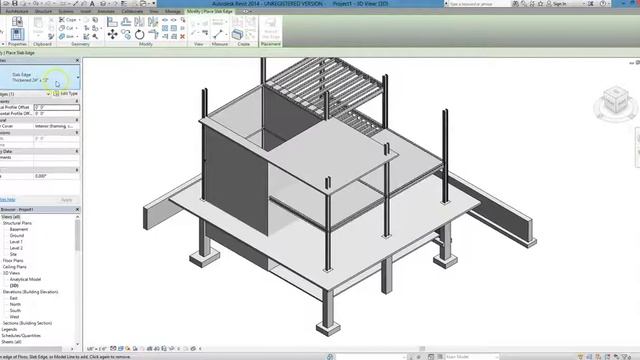Image resolution: width=640 pixels, height=360 pixels.
Task: Select the Copy tool with overlapping circles
Action: coord(126,35)
